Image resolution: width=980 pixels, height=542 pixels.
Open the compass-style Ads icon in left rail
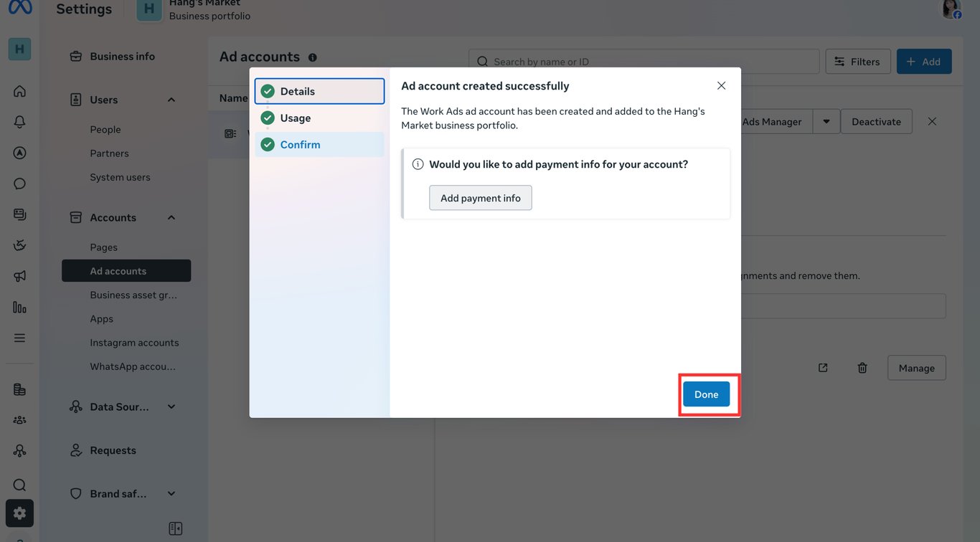click(19, 153)
